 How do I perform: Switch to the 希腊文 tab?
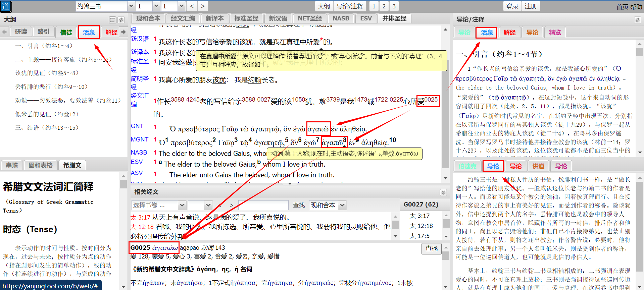72,165
